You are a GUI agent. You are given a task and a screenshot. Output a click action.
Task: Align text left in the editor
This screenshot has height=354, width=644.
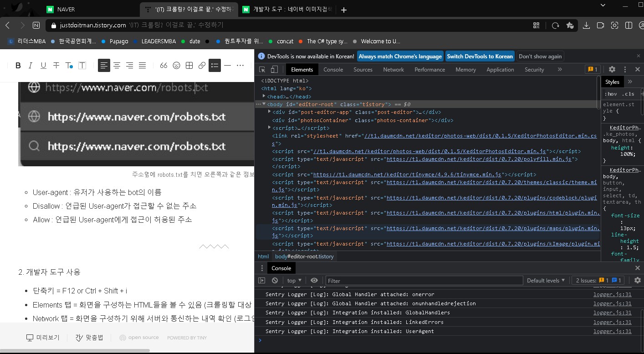click(x=104, y=66)
